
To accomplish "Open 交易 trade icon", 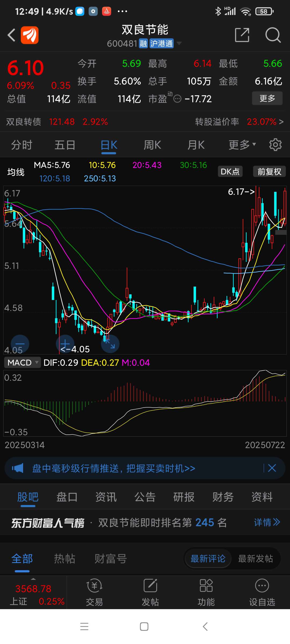I will (x=94, y=592).
